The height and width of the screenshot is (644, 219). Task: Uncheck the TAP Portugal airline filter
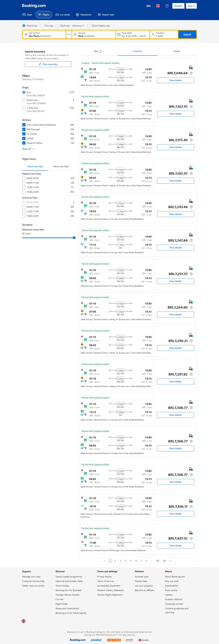24,129
